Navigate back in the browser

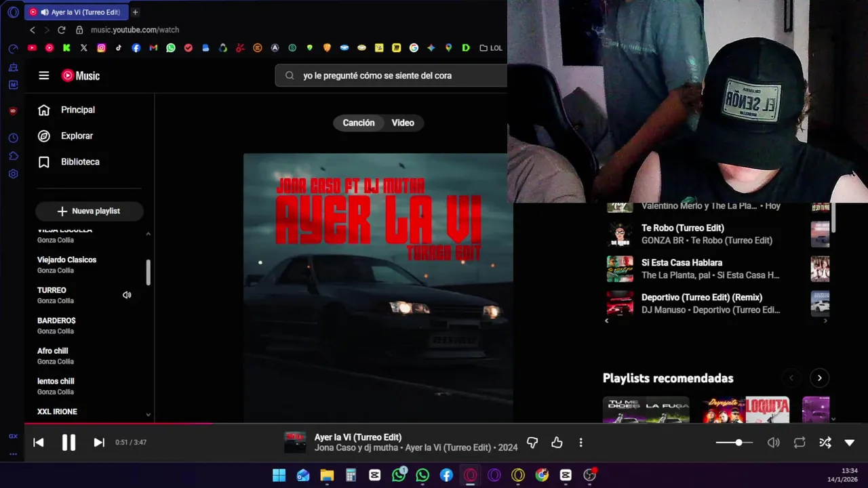[x=32, y=30]
